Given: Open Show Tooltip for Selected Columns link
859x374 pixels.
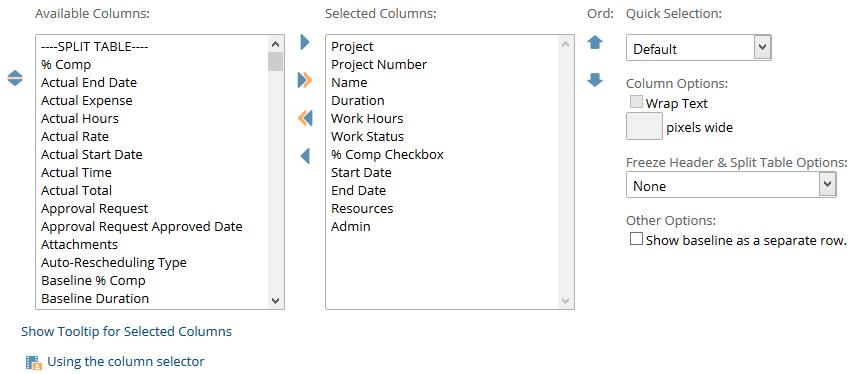Looking at the screenshot, I should coord(127,332).
